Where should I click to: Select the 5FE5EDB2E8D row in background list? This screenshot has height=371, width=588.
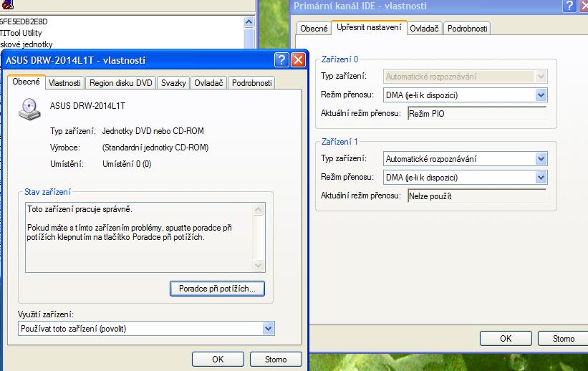tap(24, 21)
